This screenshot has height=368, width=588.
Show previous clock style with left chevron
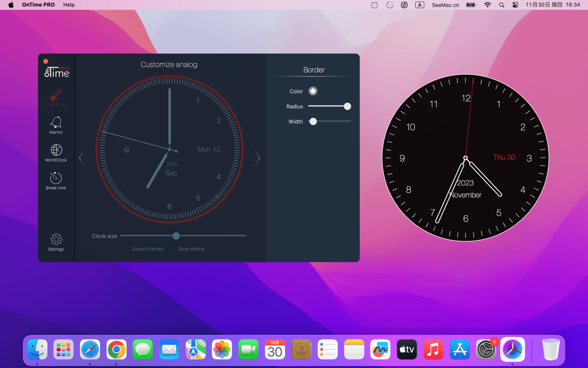(x=81, y=158)
